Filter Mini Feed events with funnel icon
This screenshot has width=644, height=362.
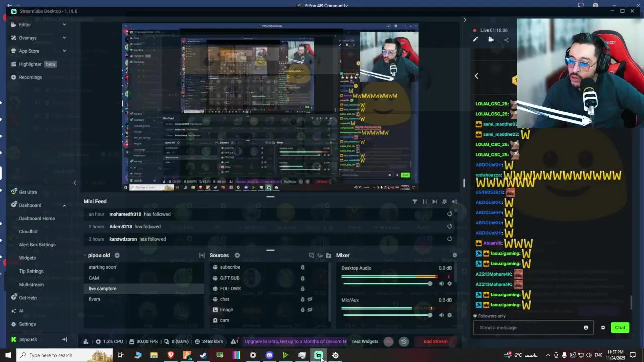coord(415,202)
